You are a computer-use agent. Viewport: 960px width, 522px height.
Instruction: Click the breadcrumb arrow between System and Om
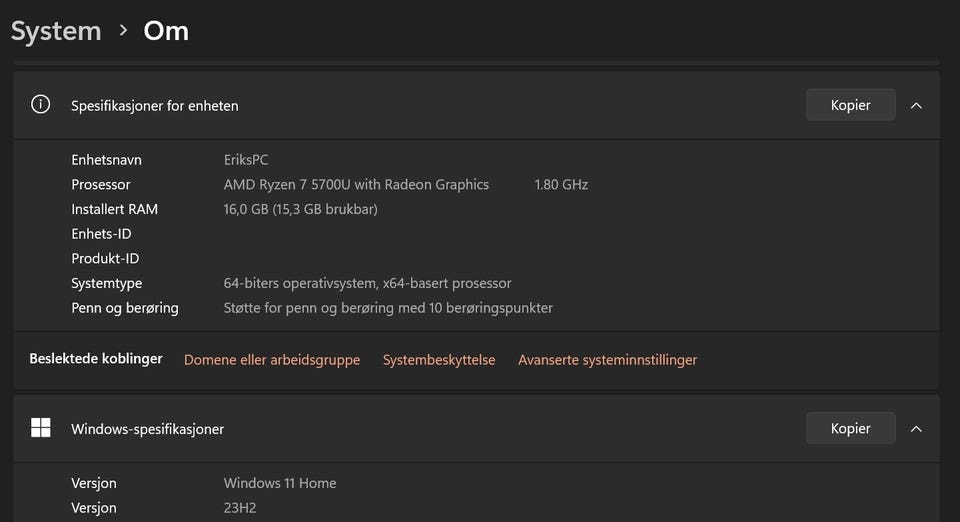[123, 30]
